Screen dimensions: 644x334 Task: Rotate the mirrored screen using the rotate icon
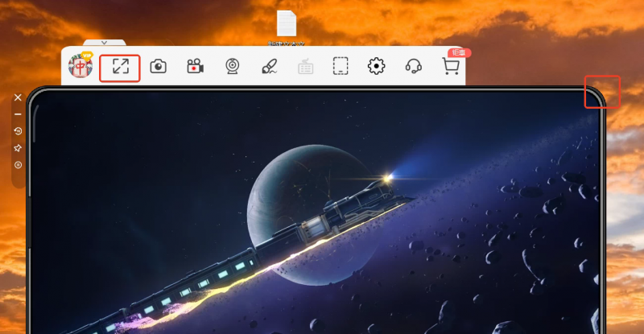tap(18, 131)
